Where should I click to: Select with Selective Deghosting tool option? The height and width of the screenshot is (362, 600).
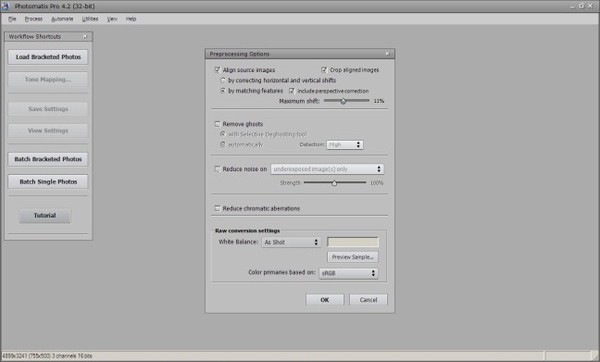223,134
